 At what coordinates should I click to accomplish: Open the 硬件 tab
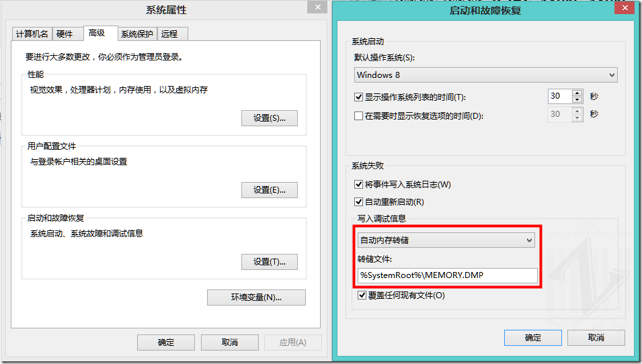(x=65, y=34)
